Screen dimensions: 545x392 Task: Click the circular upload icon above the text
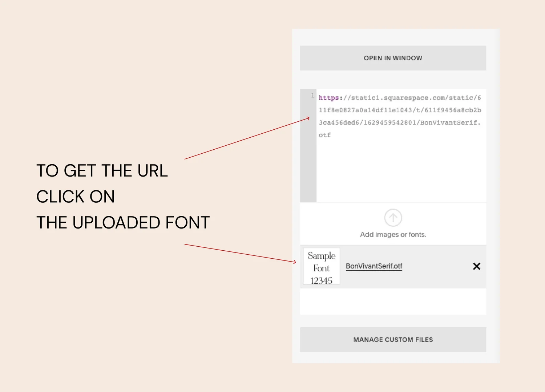pyautogui.click(x=393, y=218)
